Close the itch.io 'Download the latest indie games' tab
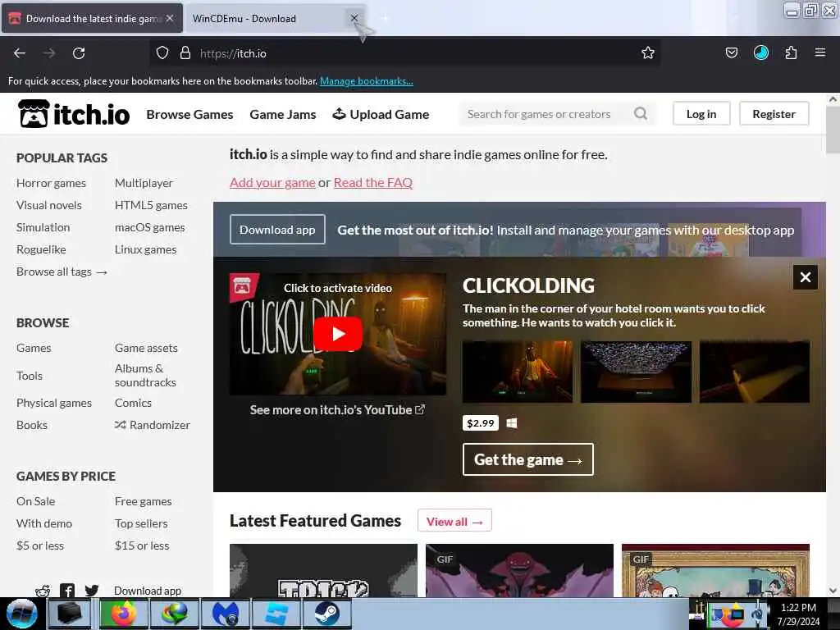The width and height of the screenshot is (840, 630). point(169,18)
